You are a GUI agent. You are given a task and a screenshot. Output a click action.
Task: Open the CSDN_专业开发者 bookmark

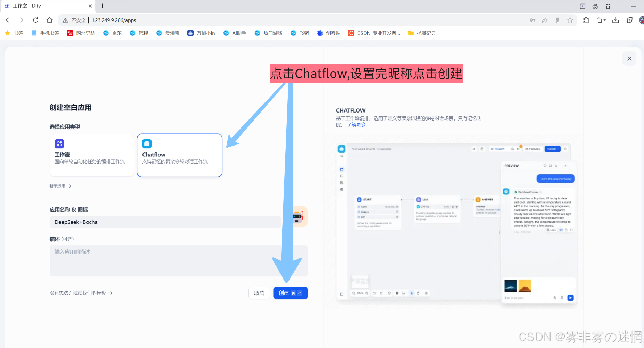point(374,33)
